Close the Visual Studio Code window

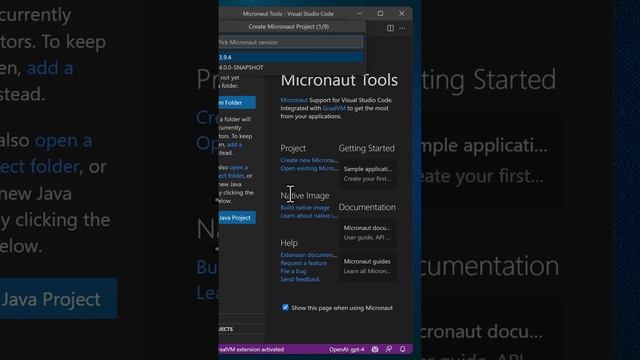click(402, 13)
